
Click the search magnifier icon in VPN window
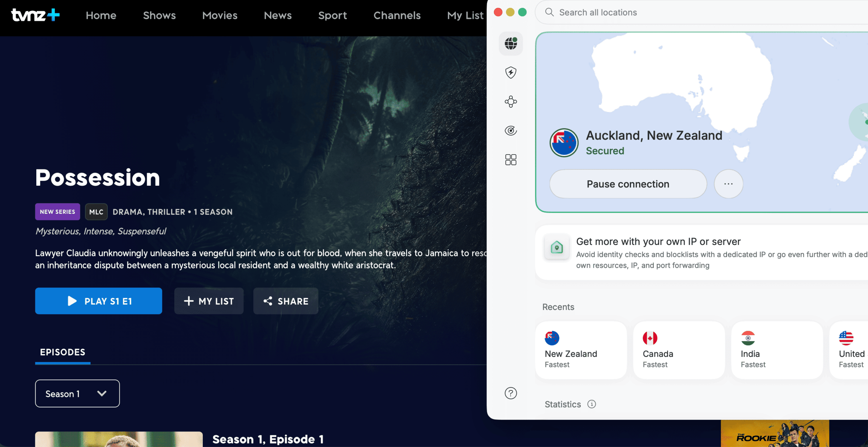[x=549, y=12]
